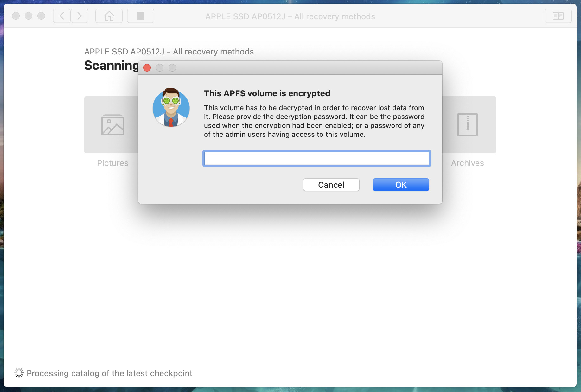This screenshot has height=392, width=581.
Task: Click the main window's gray close button
Action: click(16, 16)
